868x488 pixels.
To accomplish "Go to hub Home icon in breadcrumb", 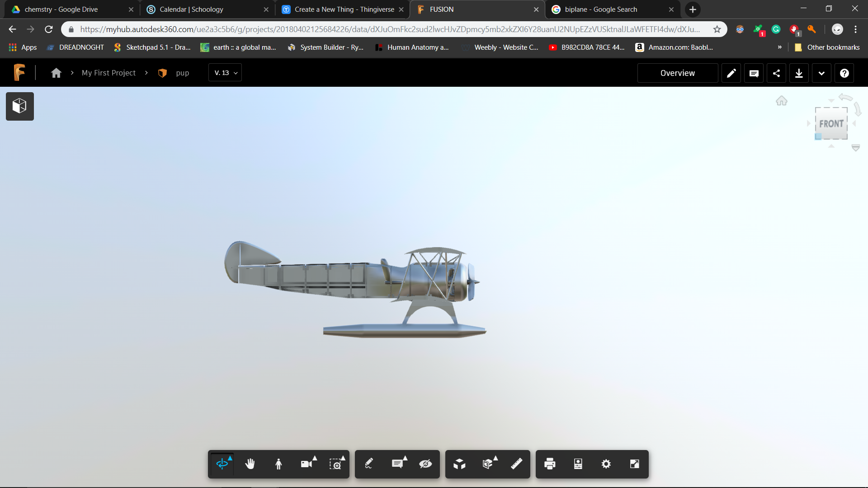I will click(56, 73).
